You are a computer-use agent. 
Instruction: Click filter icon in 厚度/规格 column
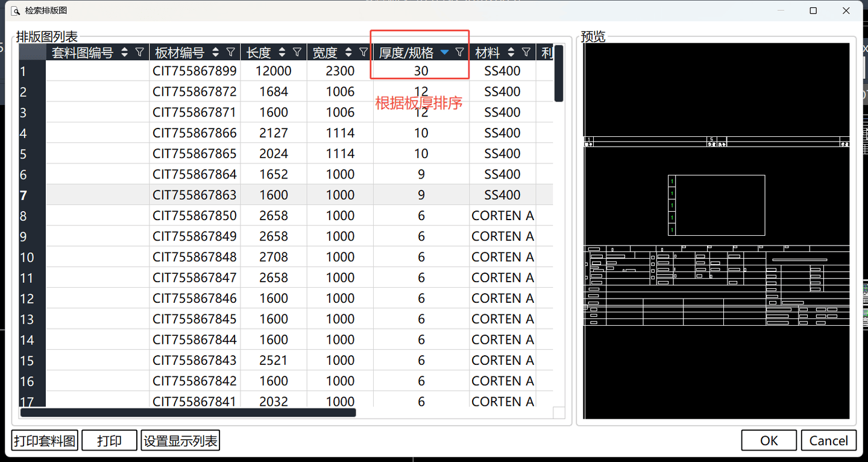[460, 52]
